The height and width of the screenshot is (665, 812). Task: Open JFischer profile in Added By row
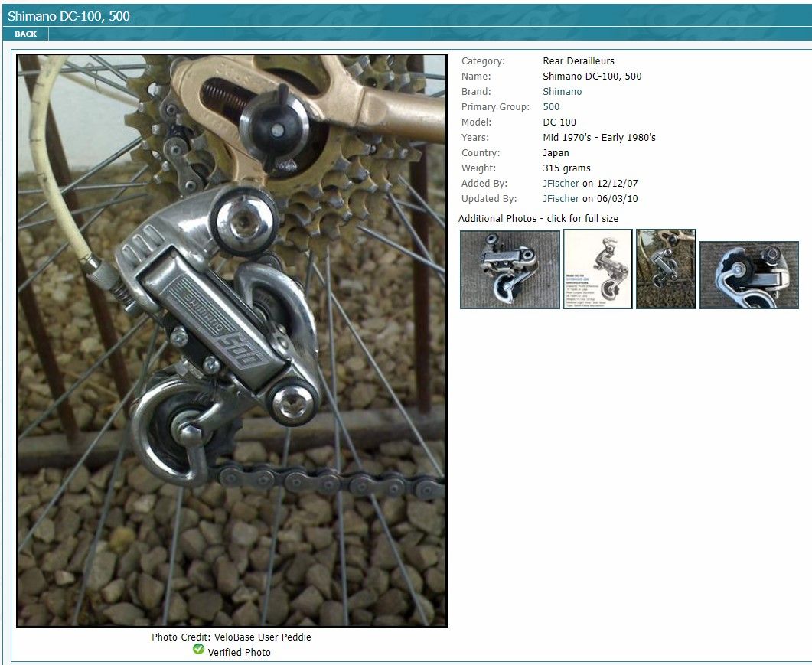click(x=561, y=184)
